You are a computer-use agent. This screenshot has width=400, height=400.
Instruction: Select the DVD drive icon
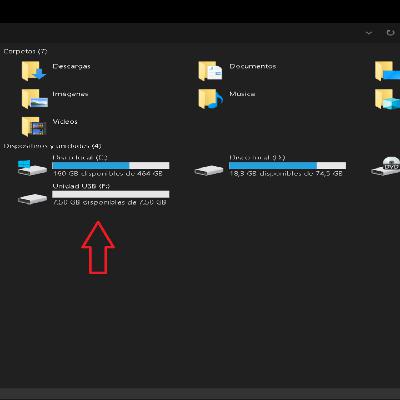(x=386, y=166)
